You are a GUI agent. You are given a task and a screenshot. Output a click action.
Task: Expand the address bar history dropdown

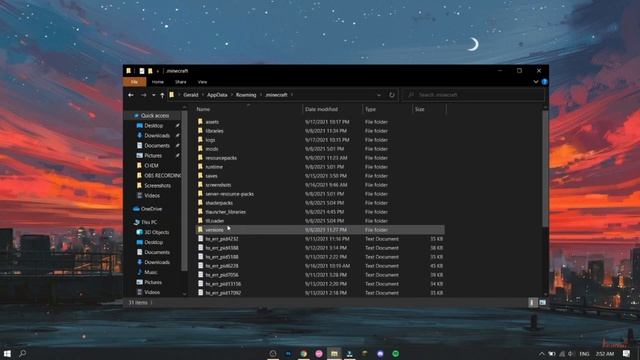pyautogui.click(x=379, y=95)
